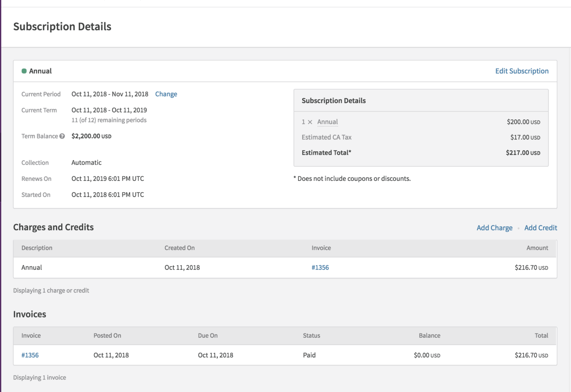The image size is (571, 392).
Task: Click the Total column header
Action: point(542,335)
